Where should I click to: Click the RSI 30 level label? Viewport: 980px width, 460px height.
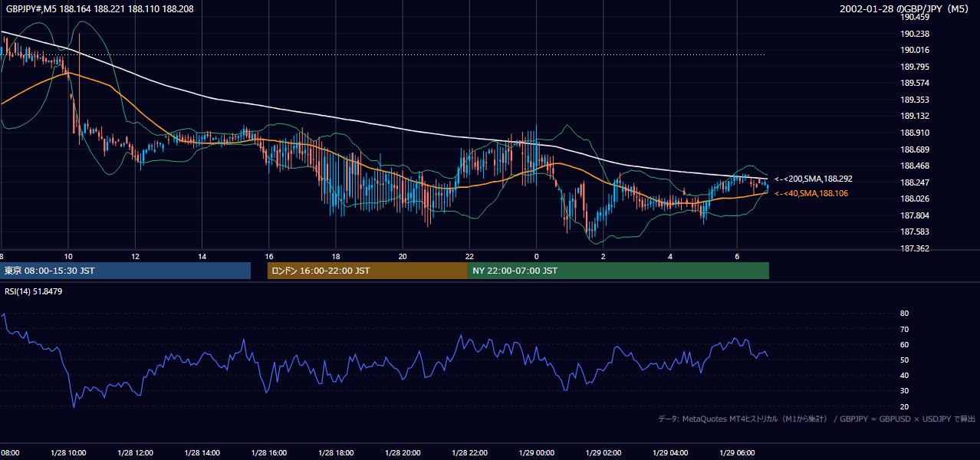coord(904,391)
